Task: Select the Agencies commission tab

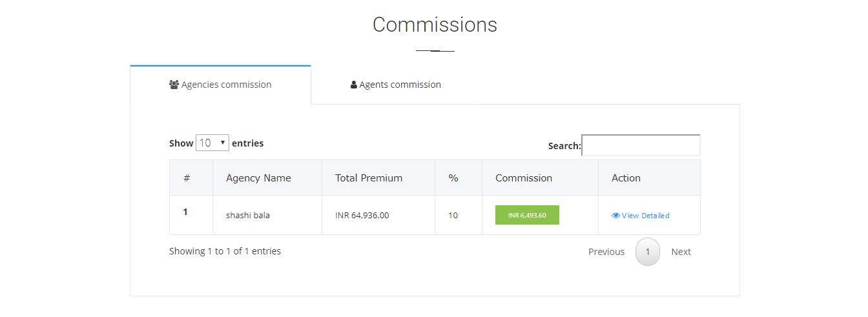Action: pyautogui.click(x=220, y=85)
